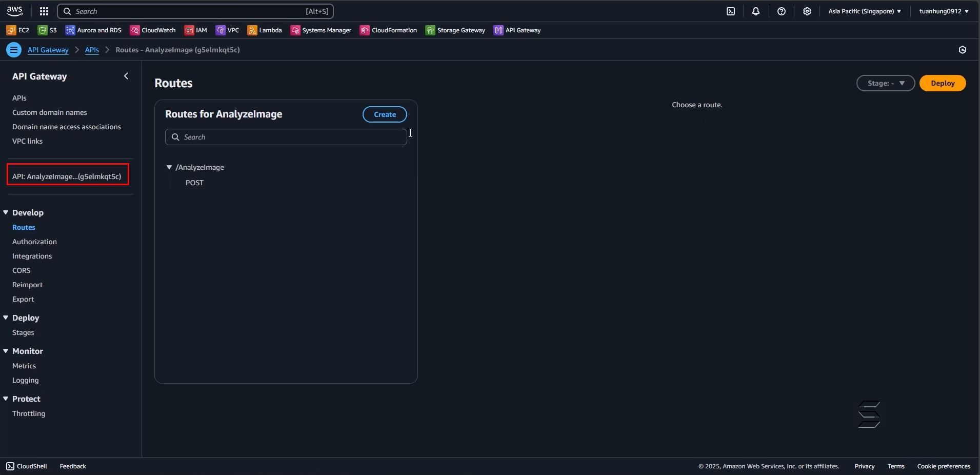The width and height of the screenshot is (980, 475).
Task: Open the Stage dropdown
Action: (886, 83)
